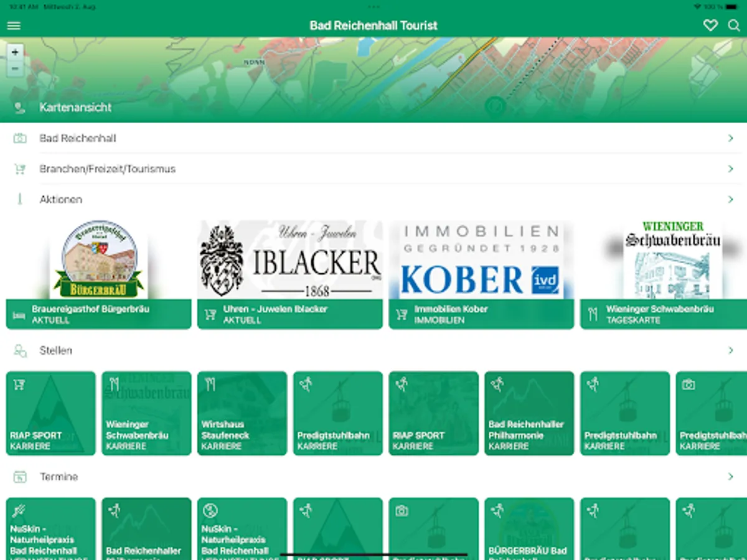Open Uhren Juwelen Iblacker banner
This screenshot has width=747, height=560.
(289, 259)
